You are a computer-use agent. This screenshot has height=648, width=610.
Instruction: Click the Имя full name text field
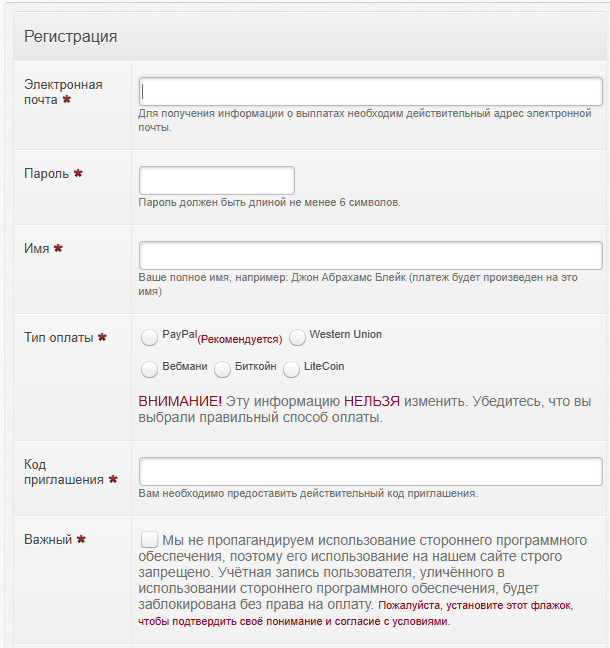(370, 255)
